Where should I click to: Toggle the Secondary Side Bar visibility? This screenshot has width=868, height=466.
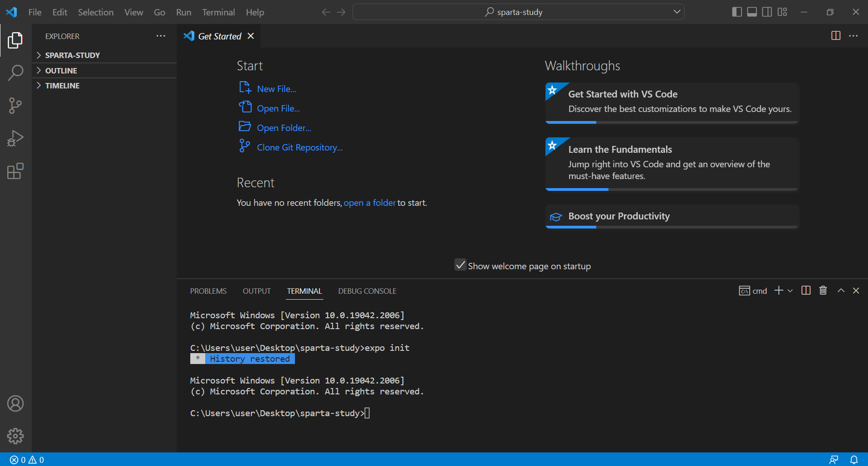[x=767, y=12]
